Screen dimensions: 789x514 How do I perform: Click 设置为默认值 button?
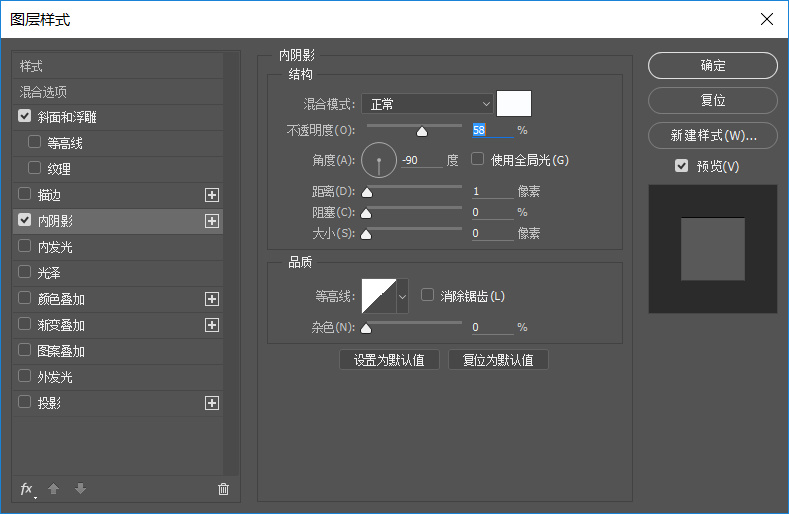coord(390,360)
